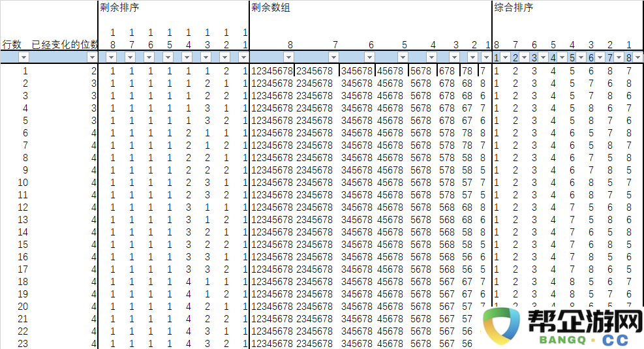Open filter dropdown under 剩余排序 column 1-7
Image resolution: width=644 pixels, height=349 pixels.
(130, 57)
